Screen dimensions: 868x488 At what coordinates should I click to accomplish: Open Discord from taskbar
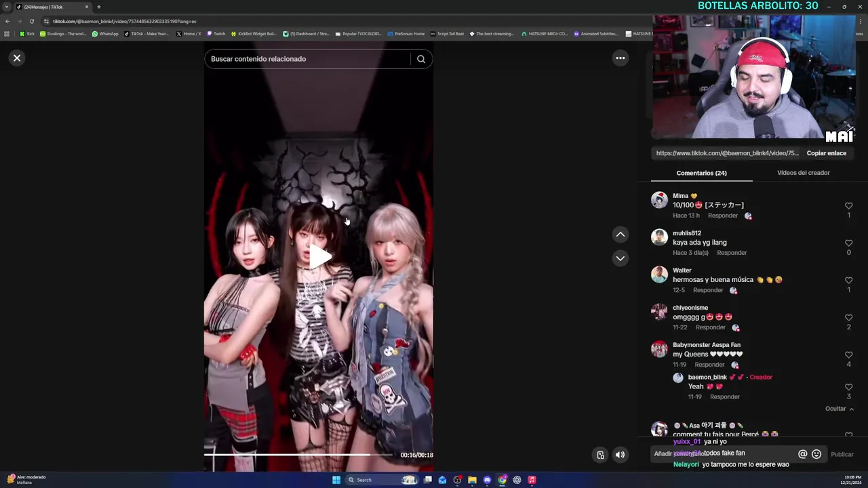click(x=487, y=480)
